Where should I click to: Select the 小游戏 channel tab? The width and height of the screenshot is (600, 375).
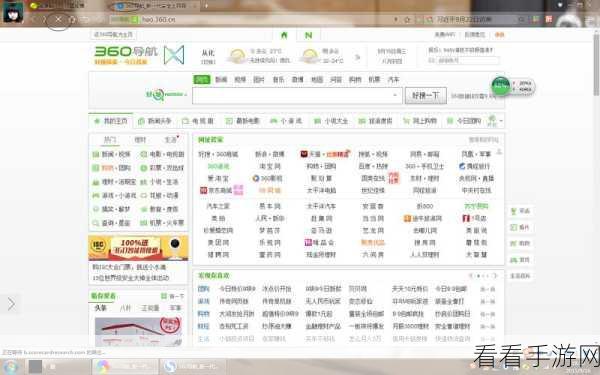(286, 121)
